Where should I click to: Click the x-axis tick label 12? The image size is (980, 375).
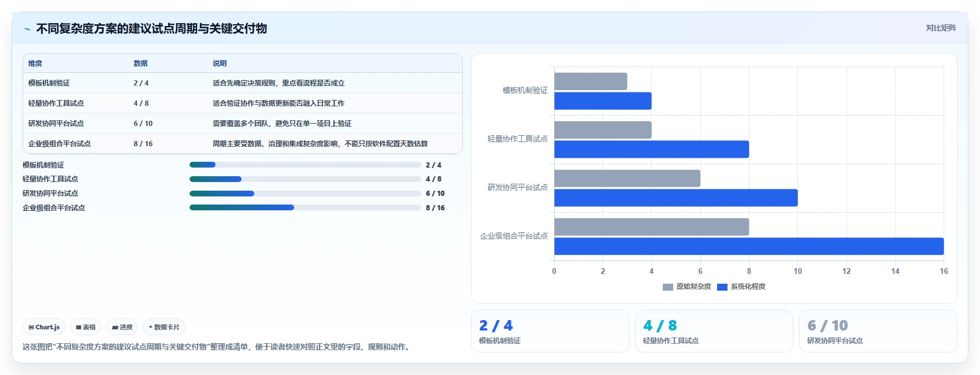point(847,272)
